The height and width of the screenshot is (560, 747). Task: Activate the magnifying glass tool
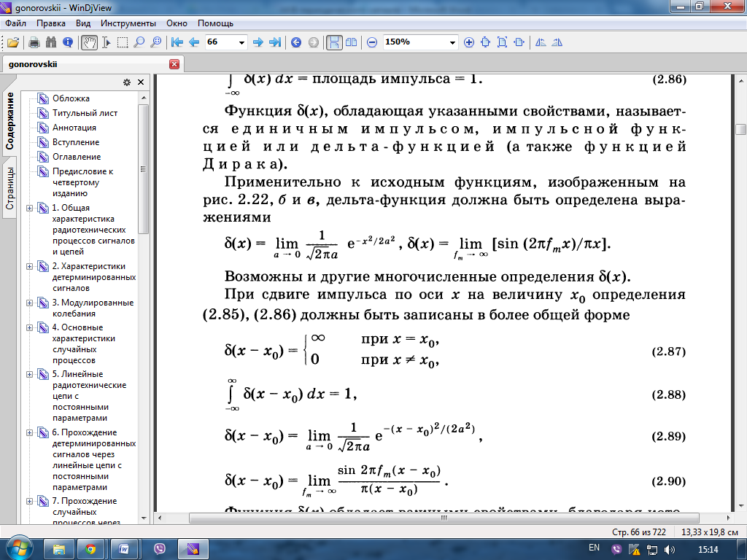139,42
